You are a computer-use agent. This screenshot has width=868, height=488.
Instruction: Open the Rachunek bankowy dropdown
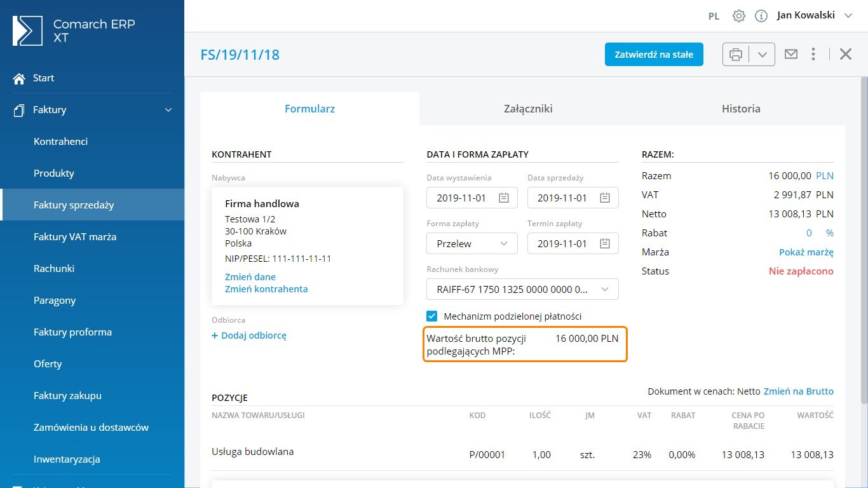tap(522, 289)
